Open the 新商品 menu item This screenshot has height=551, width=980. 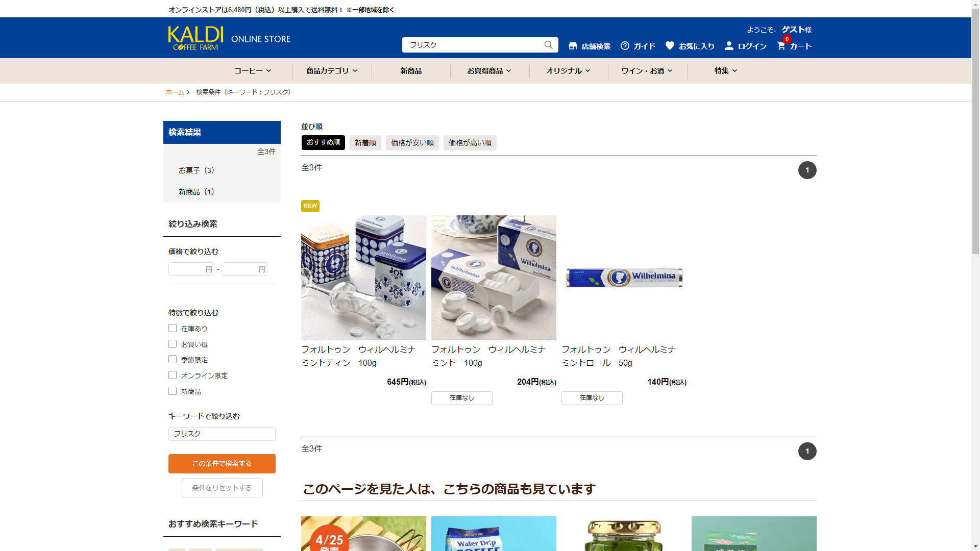[411, 71]
